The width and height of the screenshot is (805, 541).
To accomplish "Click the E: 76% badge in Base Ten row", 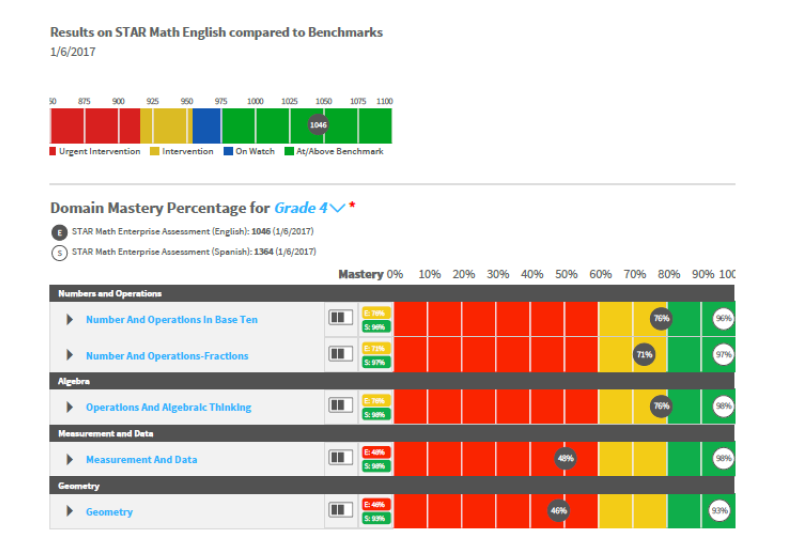I will (x=376, y=313).
